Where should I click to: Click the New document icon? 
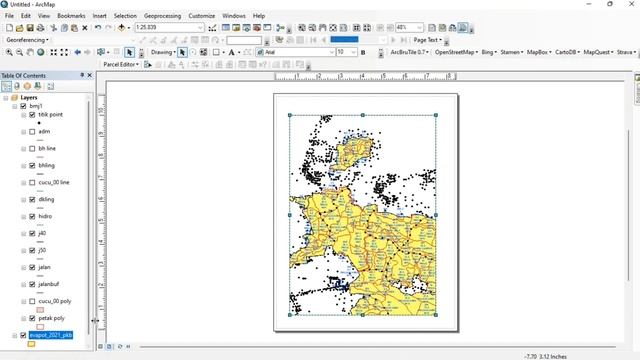tap(9, 28)
